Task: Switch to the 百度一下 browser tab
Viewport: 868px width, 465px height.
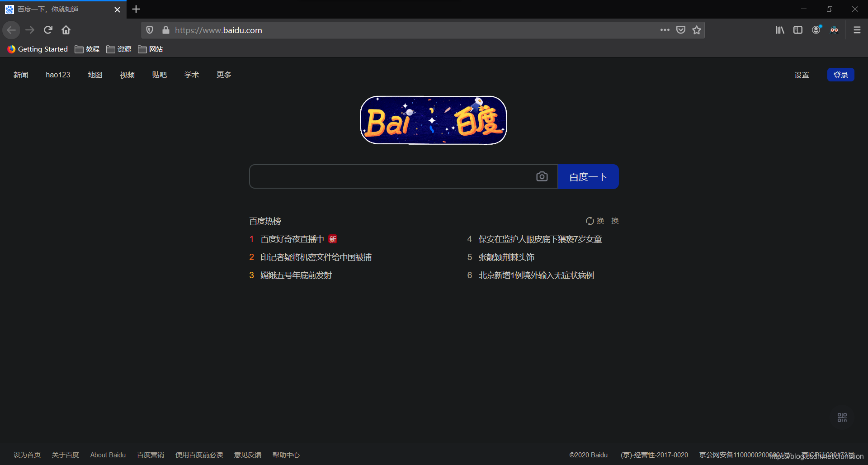Action: (59, 9)
